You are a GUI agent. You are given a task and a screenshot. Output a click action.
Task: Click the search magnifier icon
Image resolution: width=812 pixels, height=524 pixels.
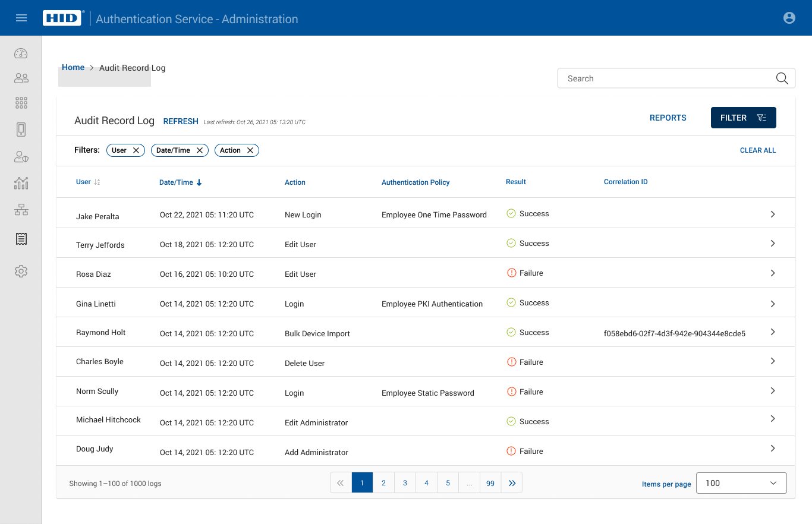(x=782, y=78)
